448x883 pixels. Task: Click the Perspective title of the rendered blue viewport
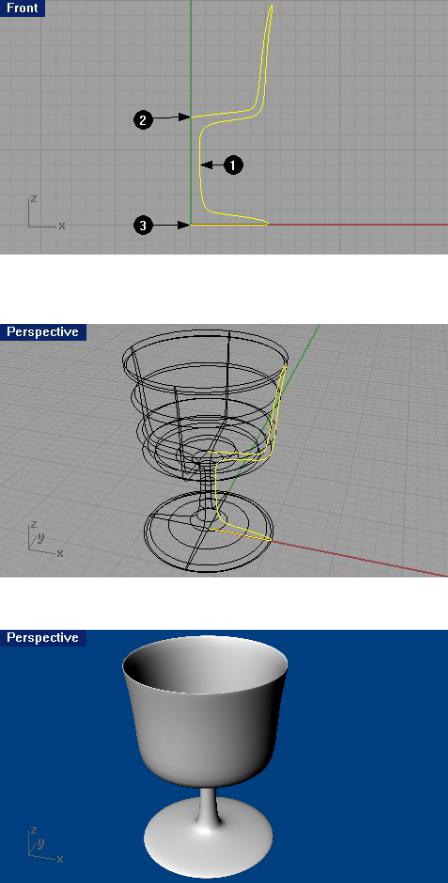click(43, 637)
